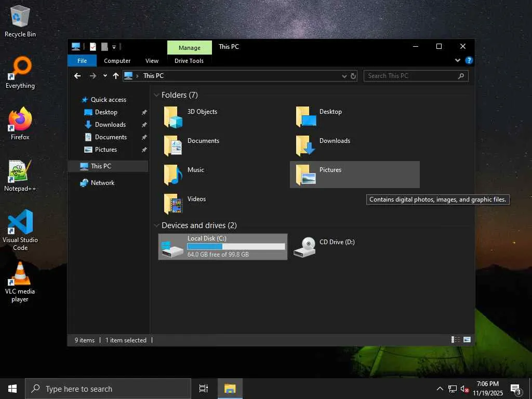Click the breadcrumb arrow before This PC
This screenshot has height=399, width=532.
click(137, 76)
